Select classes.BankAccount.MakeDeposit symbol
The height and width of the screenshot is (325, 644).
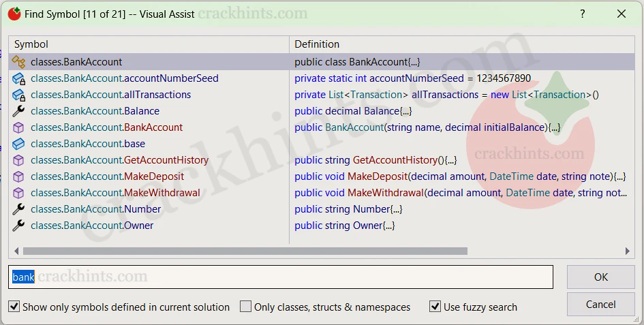point(107,176)
